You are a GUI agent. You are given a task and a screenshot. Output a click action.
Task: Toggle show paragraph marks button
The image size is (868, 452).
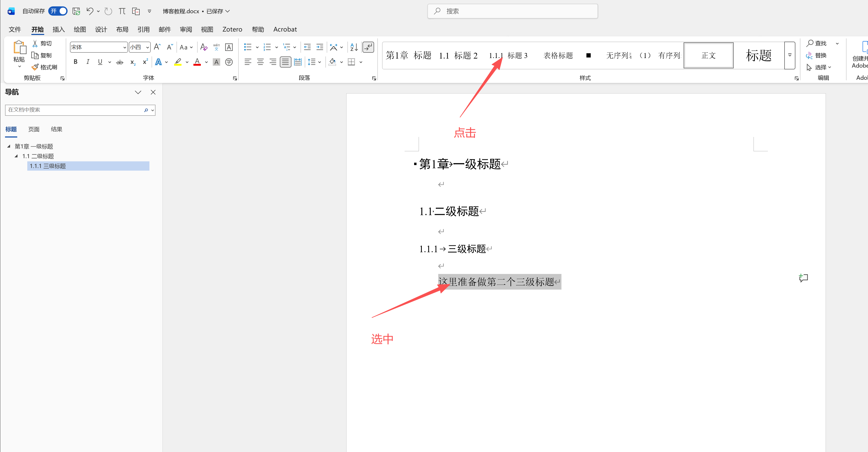(x=368, y=47)
